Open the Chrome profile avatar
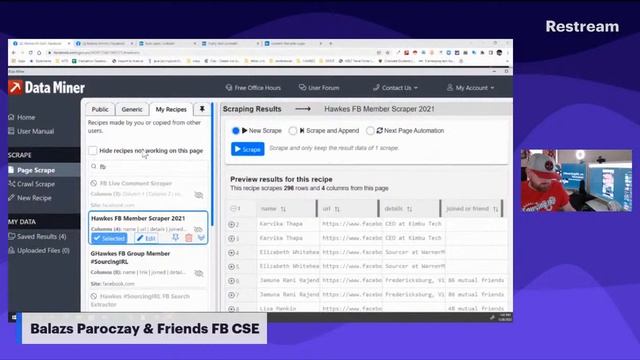Image resolution: width=640 pixels, height=360 pixels. 499,53
